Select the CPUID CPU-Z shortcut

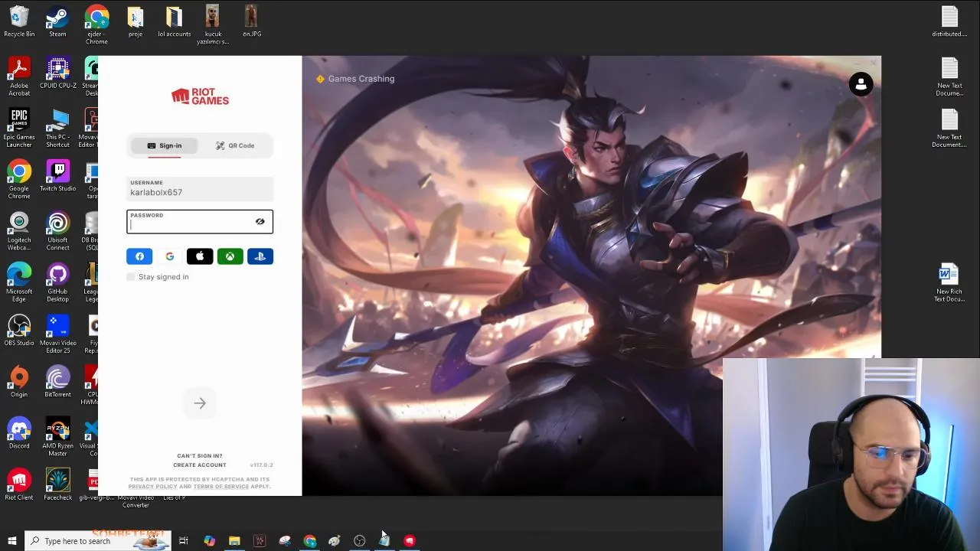point(57,73)
